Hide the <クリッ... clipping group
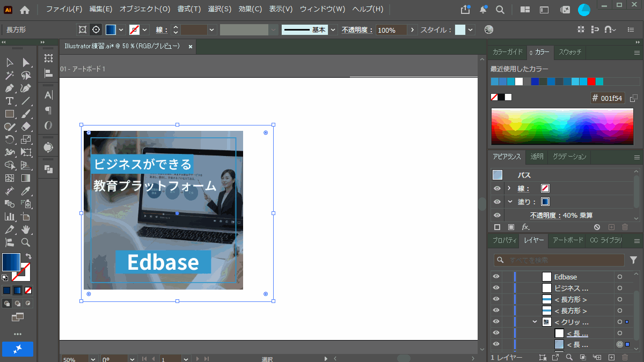The height and width of the screenshot is (362, 644). click(496, 322)
